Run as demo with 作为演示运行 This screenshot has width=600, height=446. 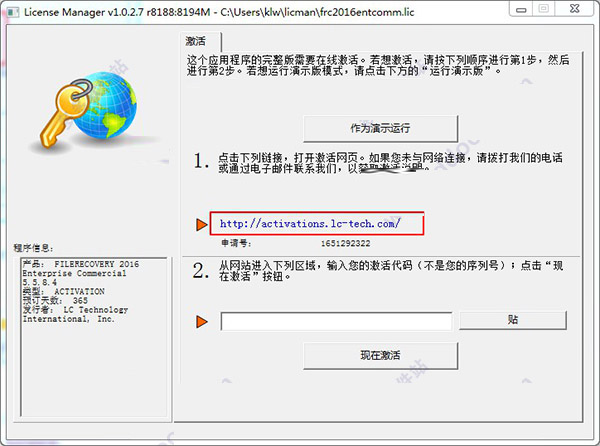pyautogui.click(x=380, y=128)
